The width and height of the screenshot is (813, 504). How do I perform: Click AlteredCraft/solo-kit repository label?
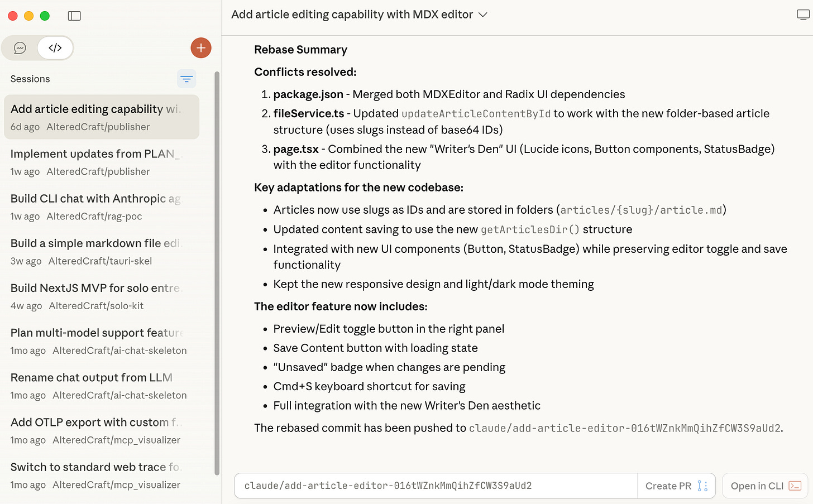point(96,306)
